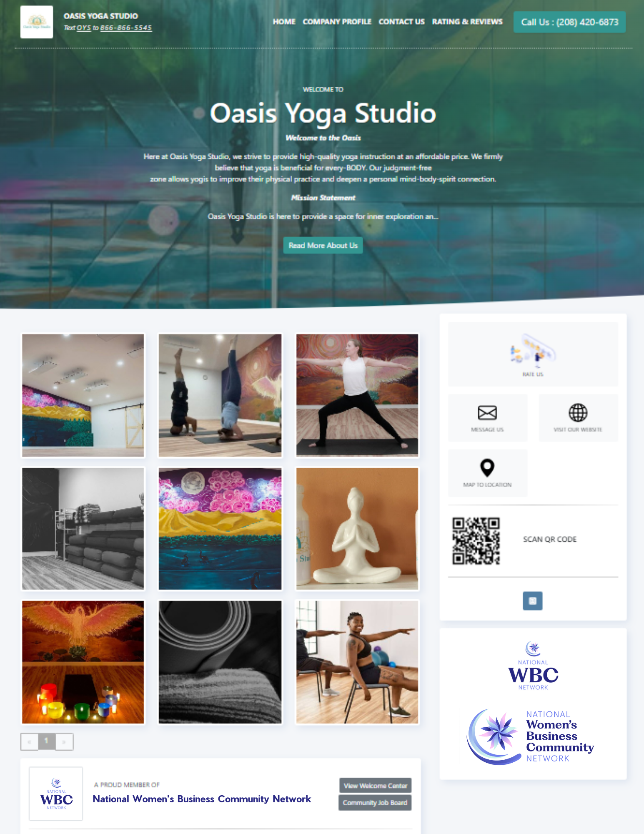644x834 pixels.
Task: Open the Home menu item
Action: 284,22
